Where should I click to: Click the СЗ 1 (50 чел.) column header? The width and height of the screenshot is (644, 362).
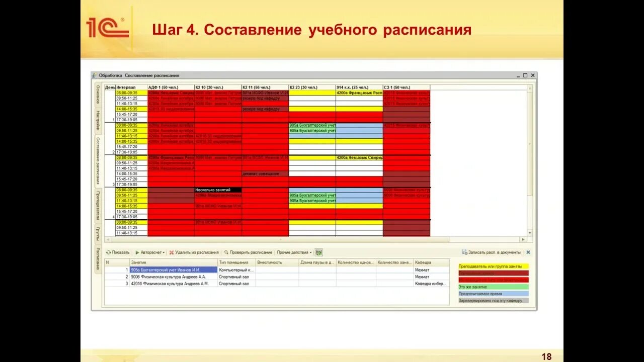(407, 87)
